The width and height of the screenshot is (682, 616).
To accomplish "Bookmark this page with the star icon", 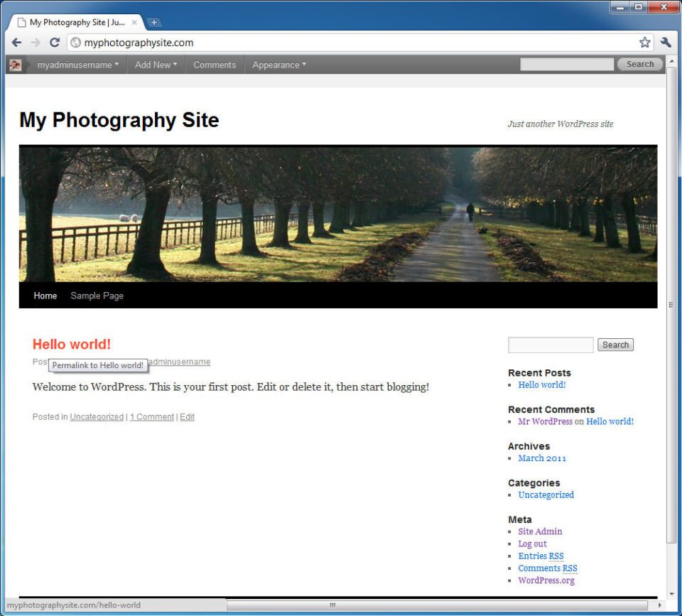I will point(644,42).
